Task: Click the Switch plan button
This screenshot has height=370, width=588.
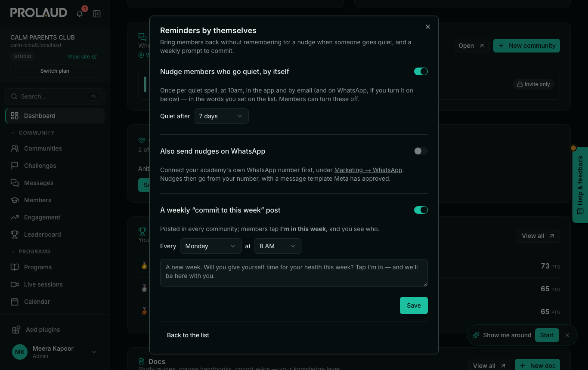Action: pos(55,71)
